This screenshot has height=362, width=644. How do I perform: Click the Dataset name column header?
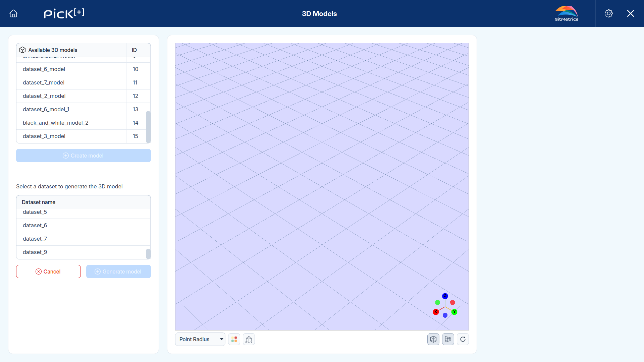(84, 202)
